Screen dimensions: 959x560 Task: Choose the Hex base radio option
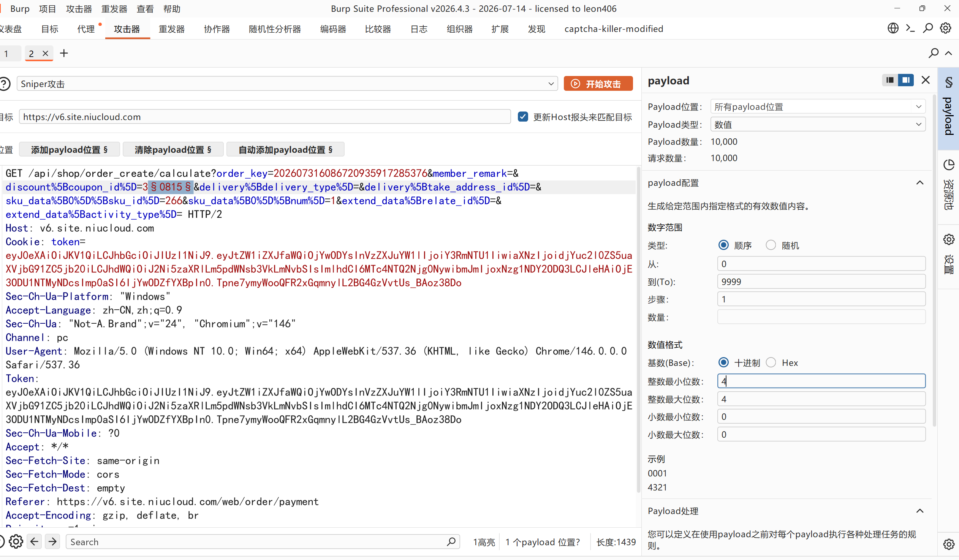pos(771,362)
